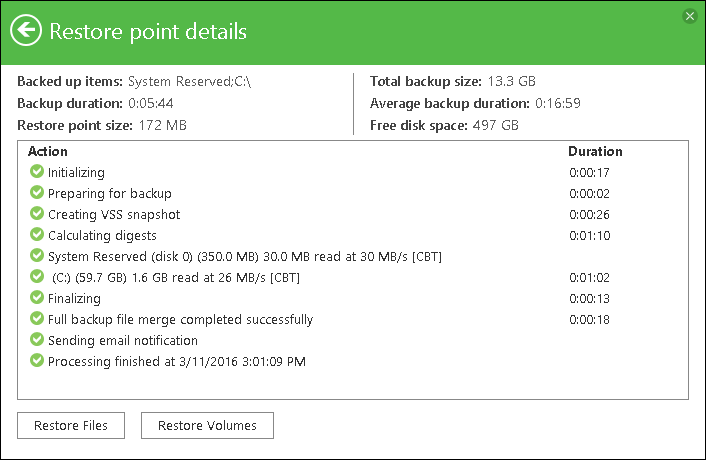Click the System Reserved status checkmark
The width and height of the screenshot is (706, 460).
[x=37, y=256]
